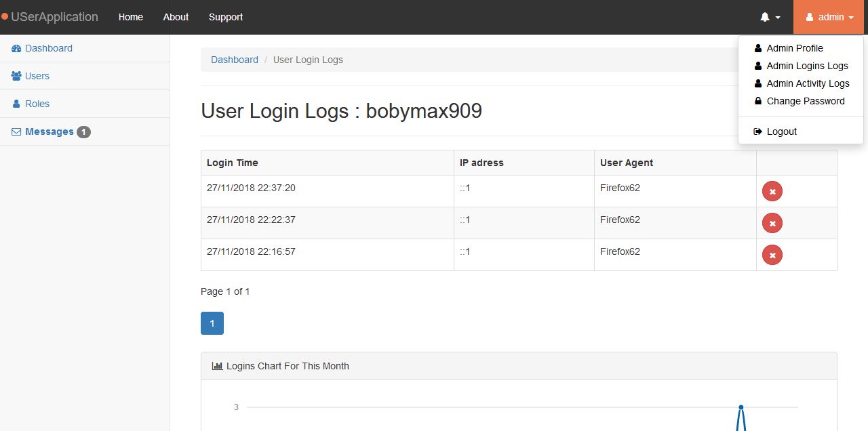Open Dashboard from the sidebar
The image size is (868, 431).
pyautogui.click(x=48, y=48)
